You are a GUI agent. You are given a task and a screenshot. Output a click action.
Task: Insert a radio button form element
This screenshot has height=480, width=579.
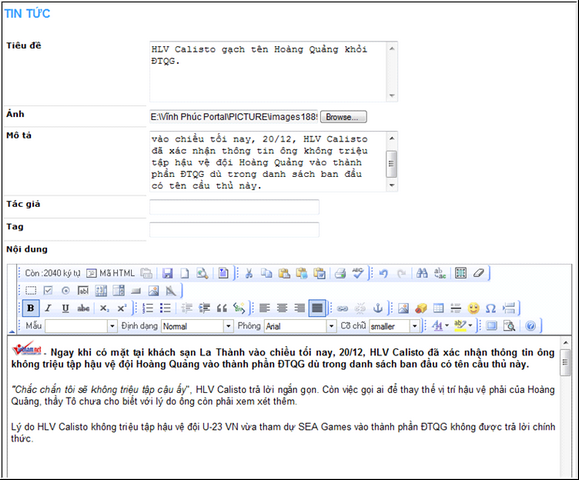[x=65, y=291]
